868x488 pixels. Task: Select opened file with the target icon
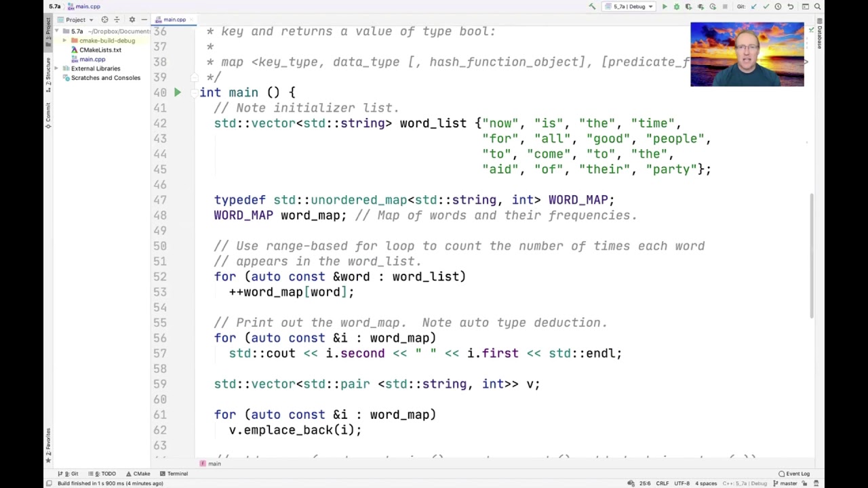104,20
